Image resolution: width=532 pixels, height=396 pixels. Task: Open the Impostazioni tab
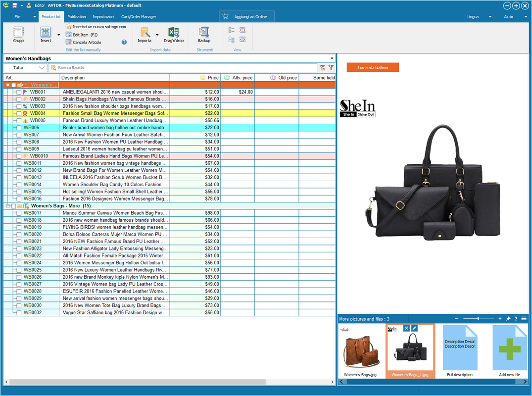coord(103,17)
